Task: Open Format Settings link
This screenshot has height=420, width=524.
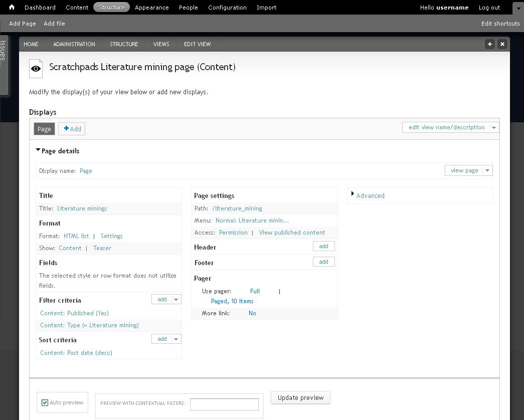Action: 112,236
